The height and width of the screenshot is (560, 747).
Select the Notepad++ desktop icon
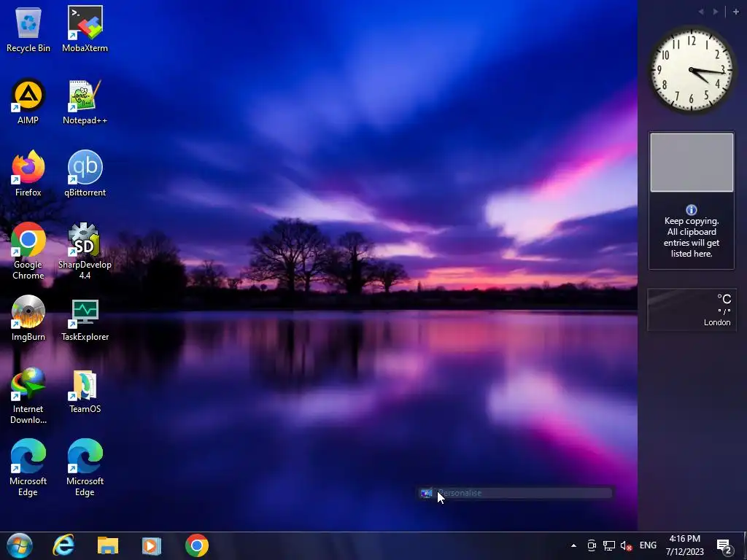[x=85, y=101]
